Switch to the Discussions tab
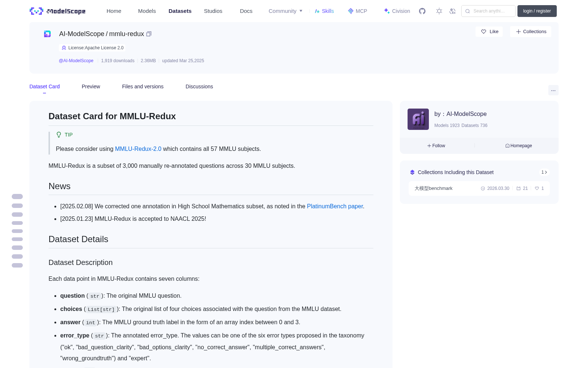This screenshot has height=368, width=588. (199, 86)
